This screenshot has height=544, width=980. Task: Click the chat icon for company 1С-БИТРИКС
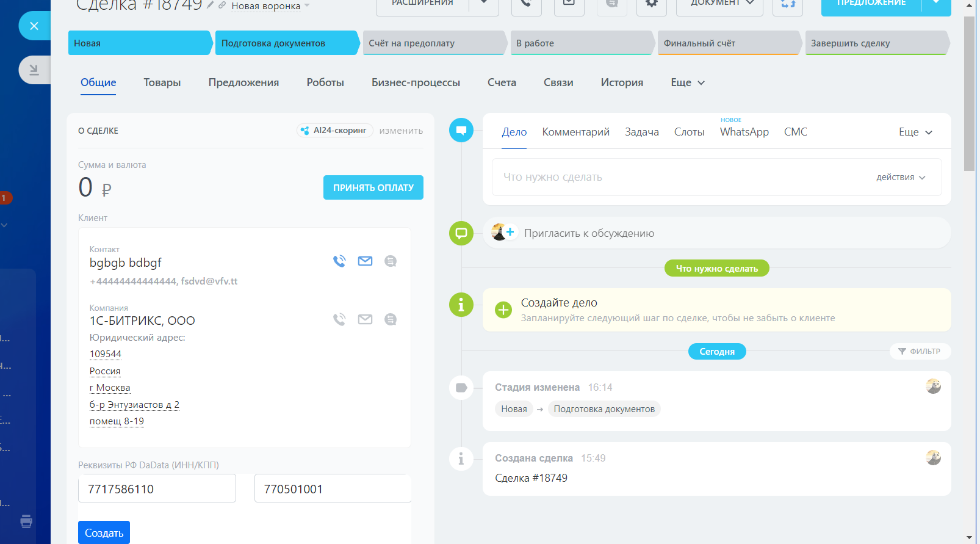pos(391,319)
